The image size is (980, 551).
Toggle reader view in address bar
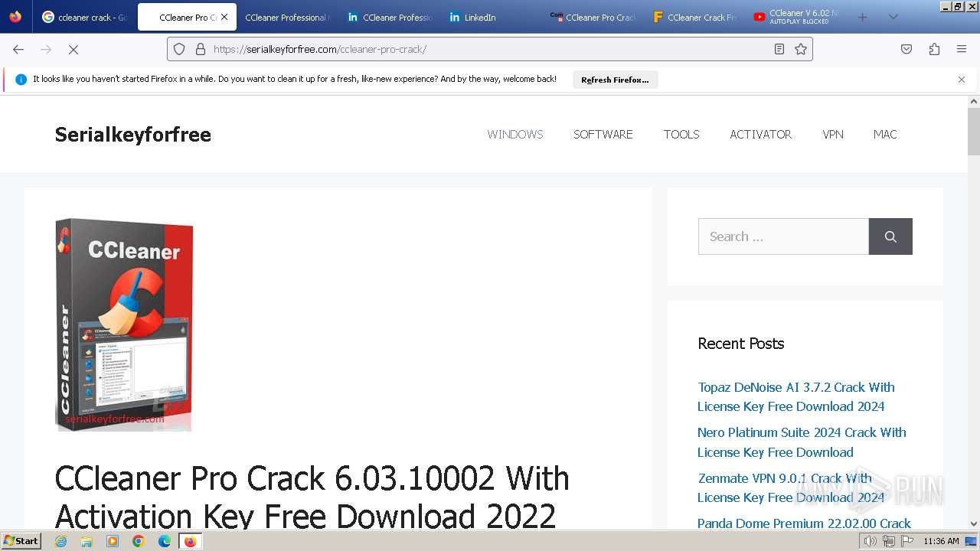[779, 49]
